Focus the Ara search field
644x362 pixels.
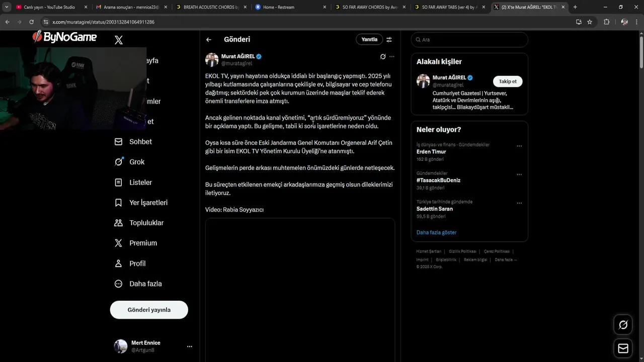point(469,40)
